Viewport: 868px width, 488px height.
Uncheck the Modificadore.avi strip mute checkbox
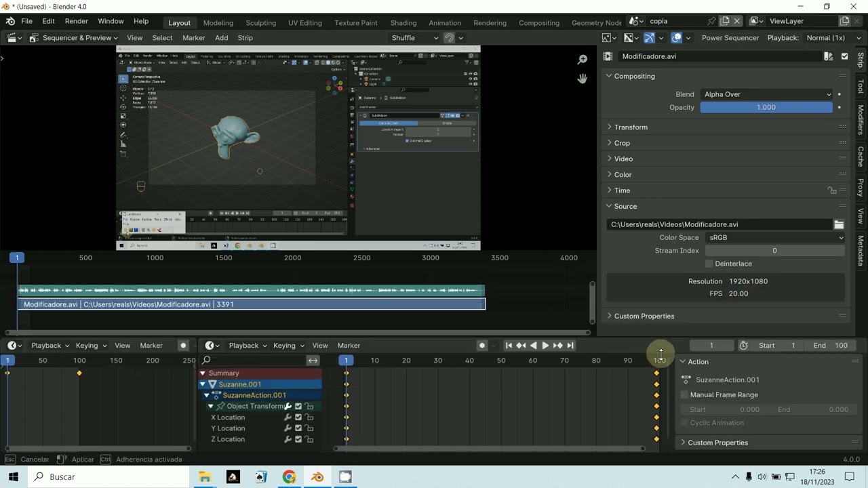[x=844, y=56]
